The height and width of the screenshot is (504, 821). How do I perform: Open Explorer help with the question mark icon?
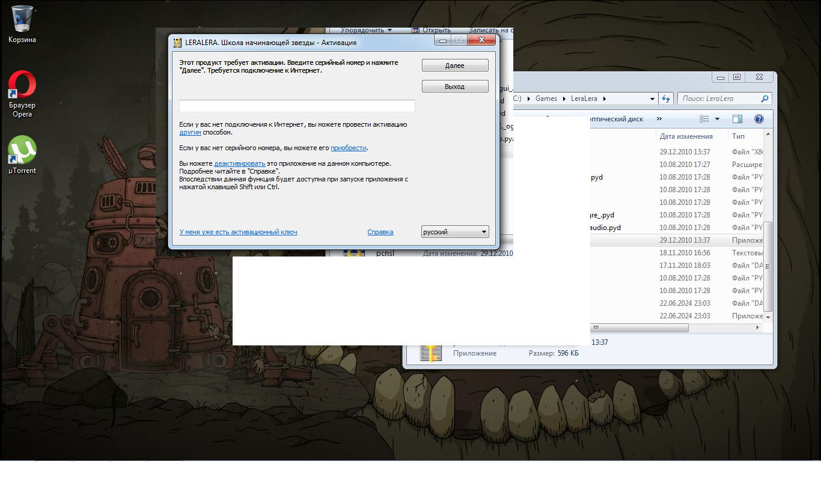click(x=758, y=119)
